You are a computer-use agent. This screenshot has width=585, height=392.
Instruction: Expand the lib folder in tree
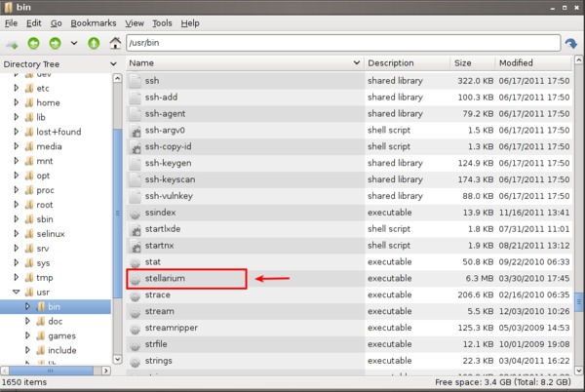pos(16,117)
